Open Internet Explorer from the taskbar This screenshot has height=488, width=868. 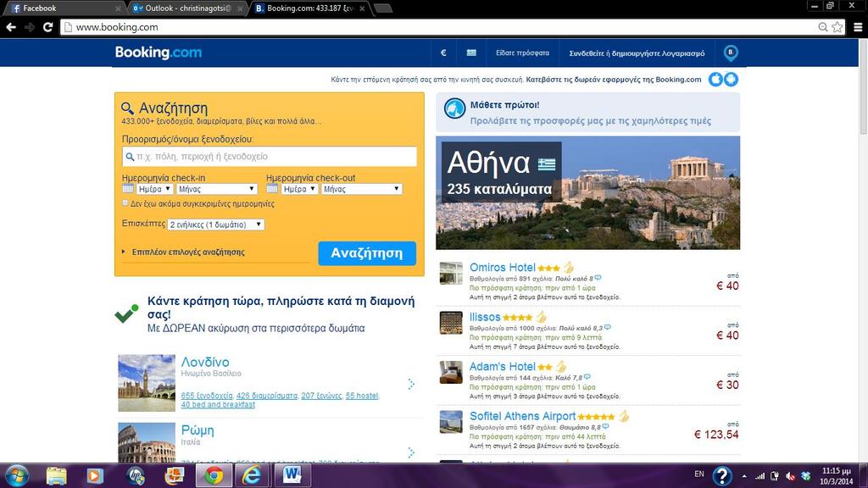(x=252, y=476)
